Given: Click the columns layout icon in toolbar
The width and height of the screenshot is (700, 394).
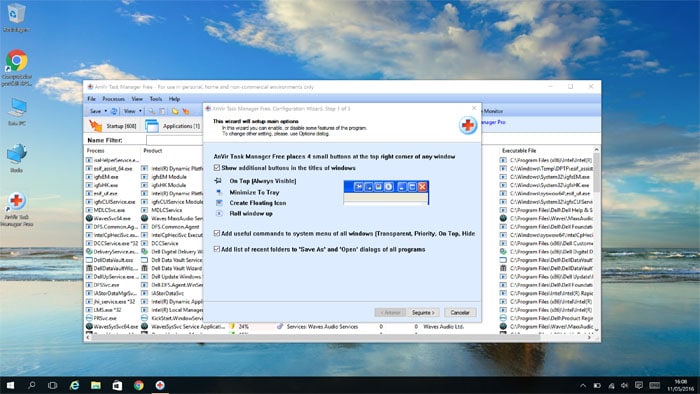Looking at the screenshot, I should click(x=162, y=111).
